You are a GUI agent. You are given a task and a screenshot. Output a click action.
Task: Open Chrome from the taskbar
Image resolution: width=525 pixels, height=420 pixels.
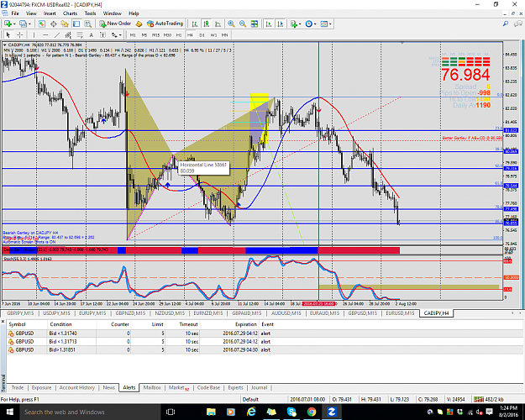click(312, 412)
